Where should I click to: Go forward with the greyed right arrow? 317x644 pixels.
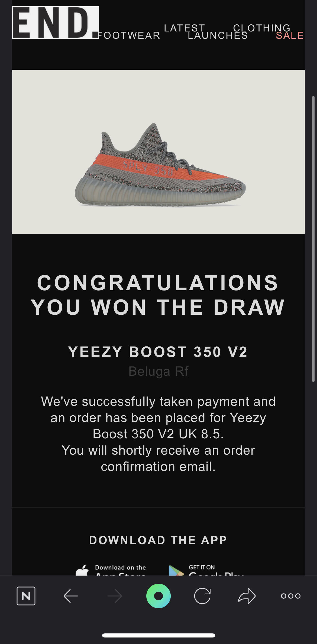point(115,596)
